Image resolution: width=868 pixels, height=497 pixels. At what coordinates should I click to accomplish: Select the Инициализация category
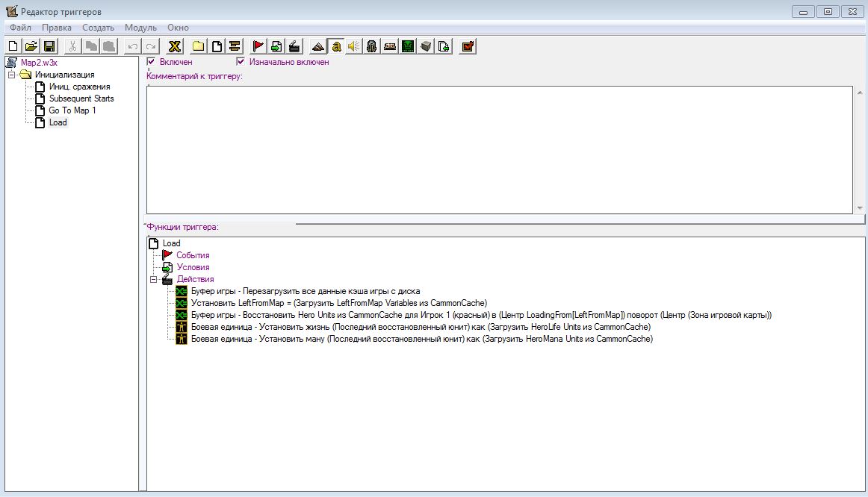[x=65, y=75]
